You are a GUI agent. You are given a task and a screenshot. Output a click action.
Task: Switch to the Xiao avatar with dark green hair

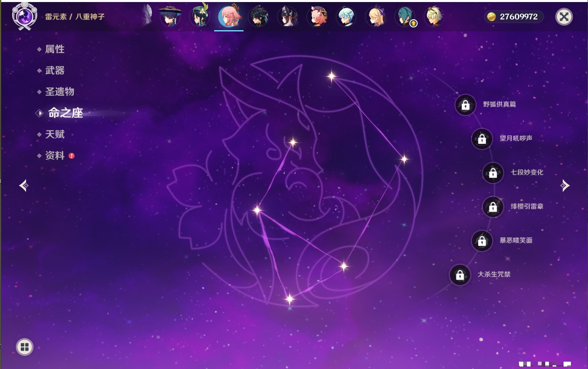(259, 16)
